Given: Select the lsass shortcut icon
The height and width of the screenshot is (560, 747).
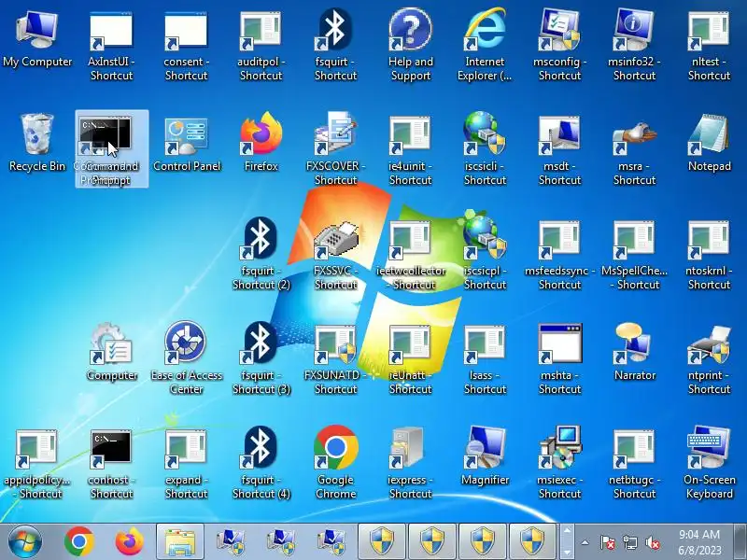Looking at the screenshot, I should point(485,359).
